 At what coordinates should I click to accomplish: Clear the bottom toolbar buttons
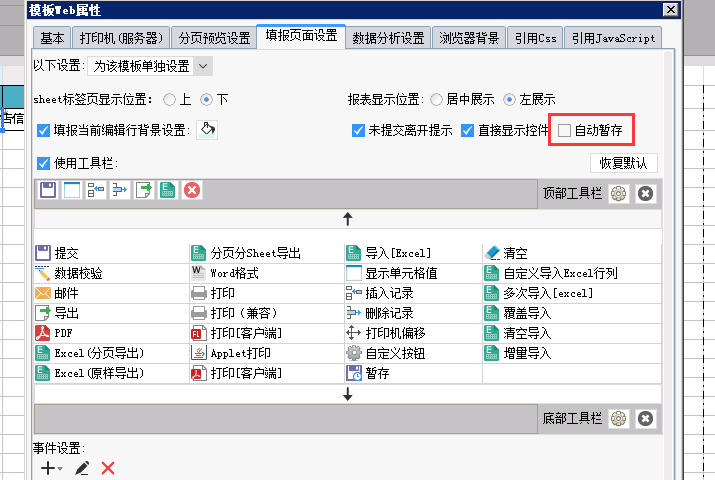(x=645, y=418)
